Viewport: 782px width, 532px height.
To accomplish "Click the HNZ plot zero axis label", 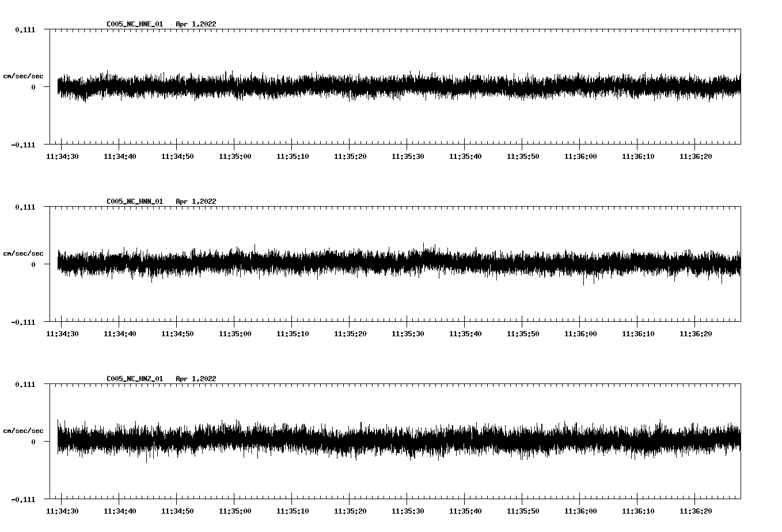I will [x=33, y=442].
